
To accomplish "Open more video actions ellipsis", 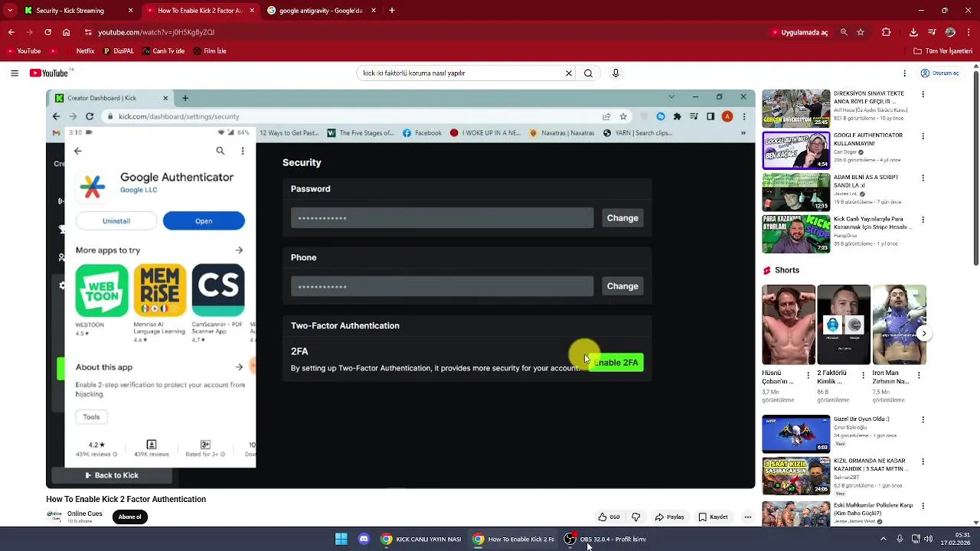I will pos(748,517).
